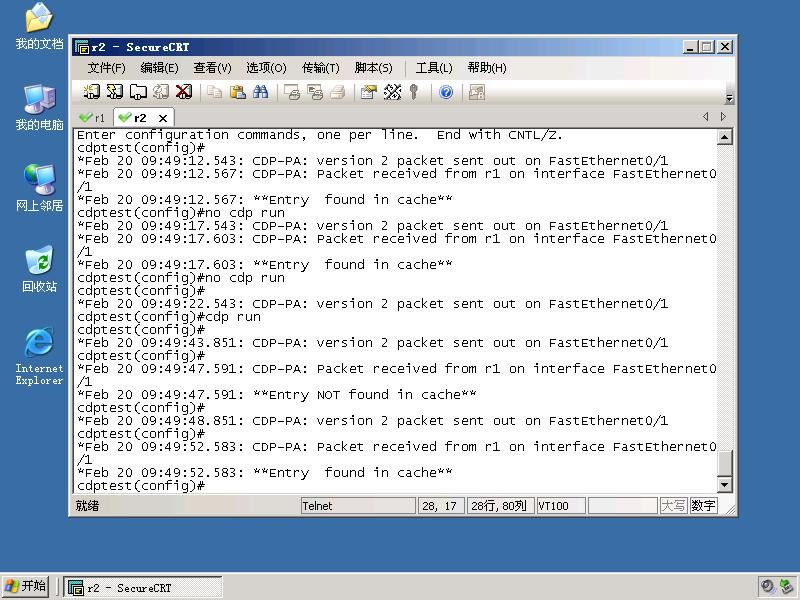Click the Connect in Tab icon

pos(138,92)
